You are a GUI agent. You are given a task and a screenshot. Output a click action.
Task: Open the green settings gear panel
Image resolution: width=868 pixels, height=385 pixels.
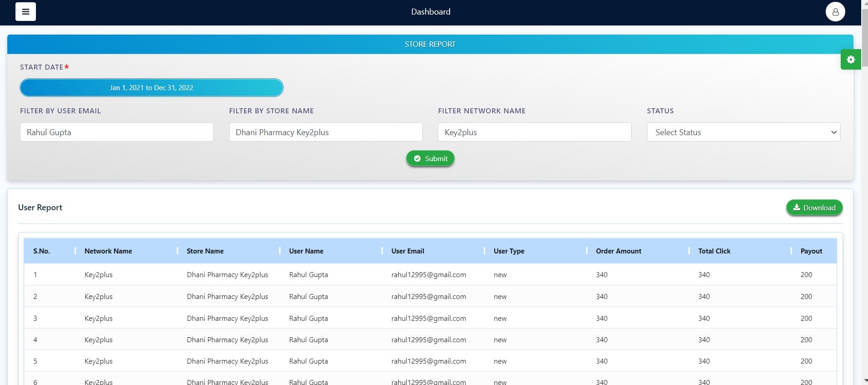851,60
